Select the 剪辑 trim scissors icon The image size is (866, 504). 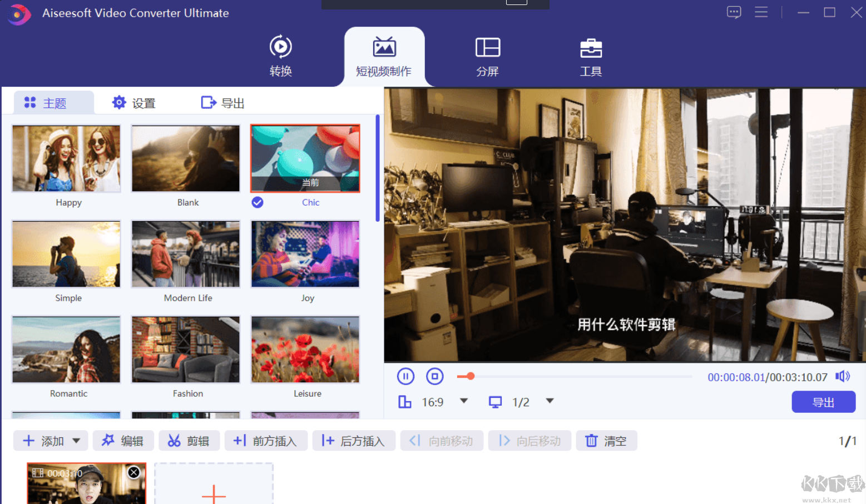174,441
